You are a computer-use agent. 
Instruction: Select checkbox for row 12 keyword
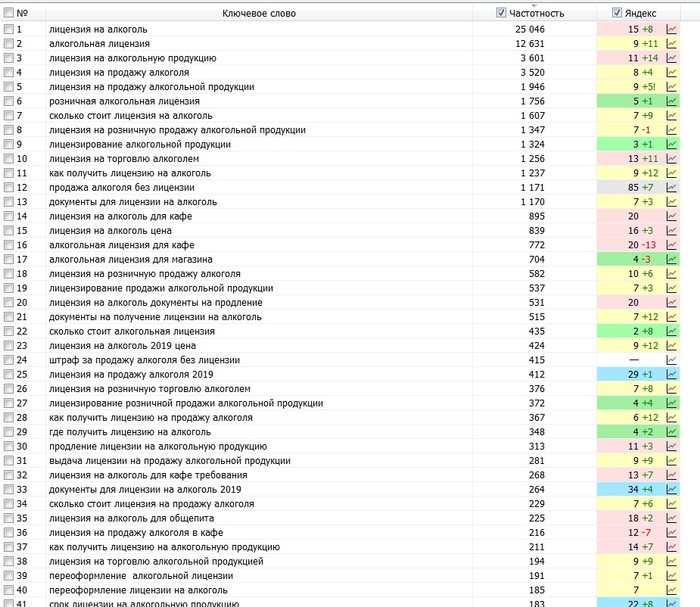coord(8,188)
